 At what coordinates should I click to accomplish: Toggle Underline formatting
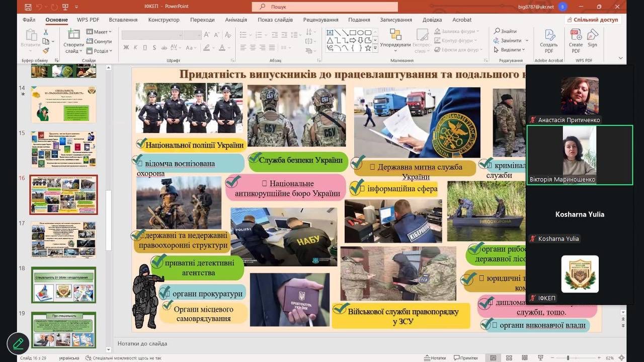[145, 48]
